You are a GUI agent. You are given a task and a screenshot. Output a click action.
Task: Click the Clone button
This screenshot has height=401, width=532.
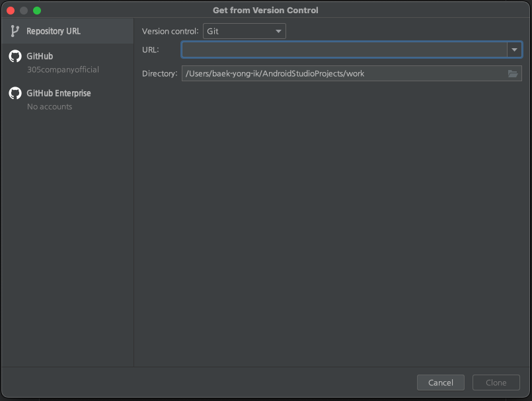click(x=496, y=383)
